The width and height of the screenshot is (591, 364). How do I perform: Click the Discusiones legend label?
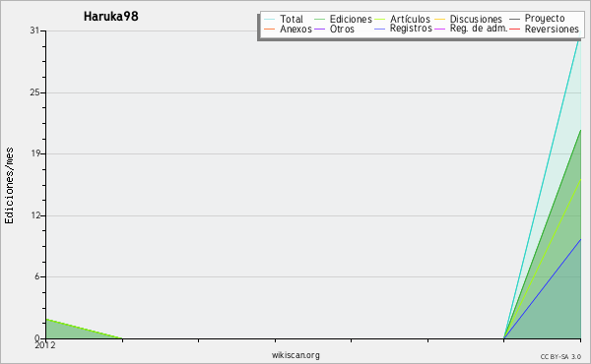tap(476, 19)
